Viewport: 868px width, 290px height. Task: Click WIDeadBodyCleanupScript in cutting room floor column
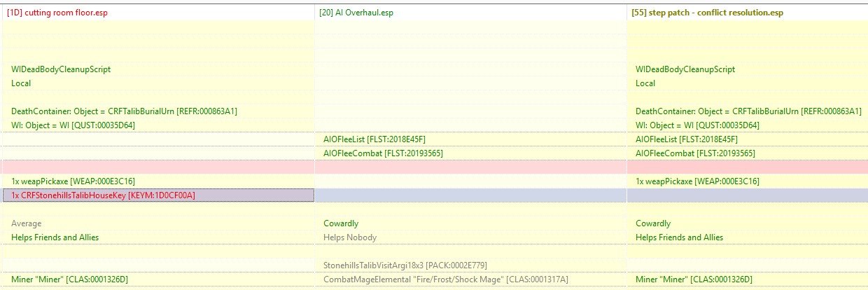pos(61,69)
